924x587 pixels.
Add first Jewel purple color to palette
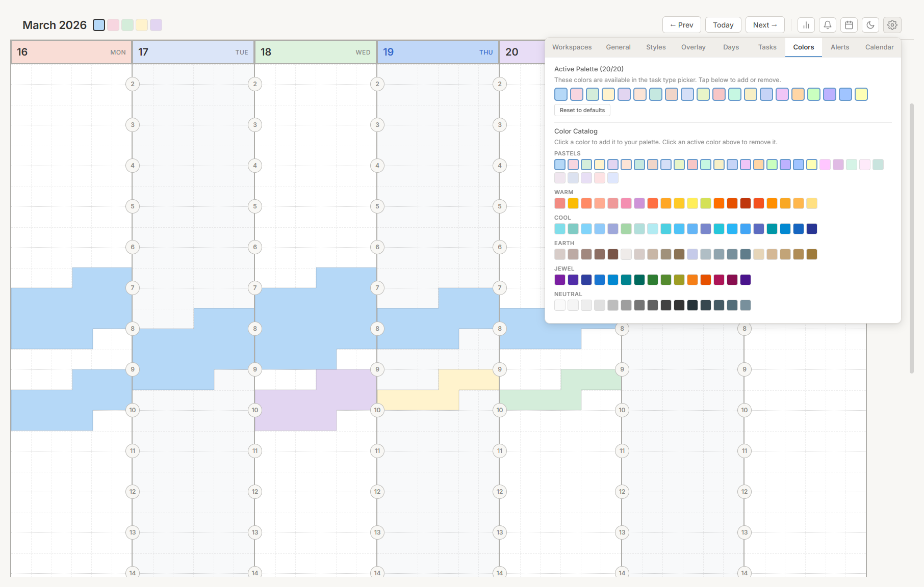click(560, 280)
